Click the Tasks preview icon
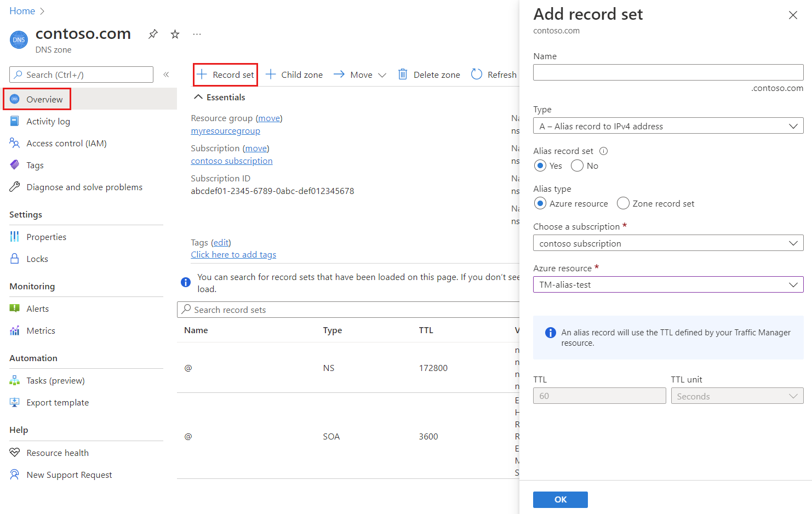812x514 pixels. click(15, 380)
